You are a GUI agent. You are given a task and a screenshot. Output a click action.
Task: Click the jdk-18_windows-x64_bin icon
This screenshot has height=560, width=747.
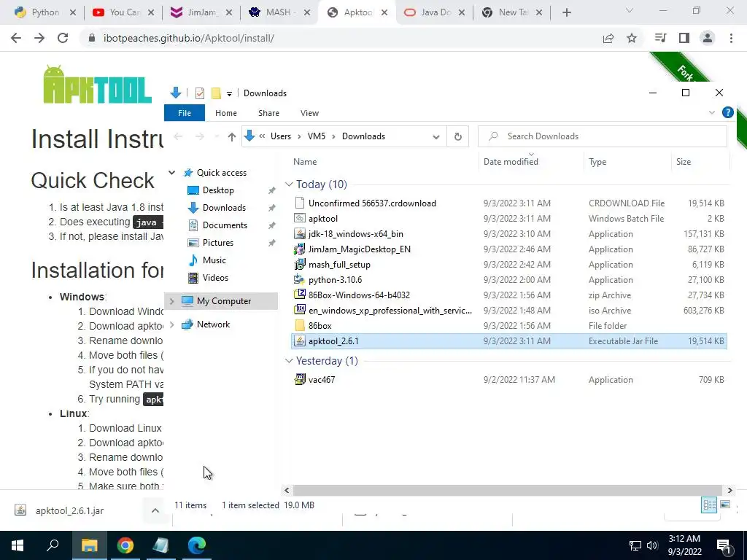(x=300, y=234)
